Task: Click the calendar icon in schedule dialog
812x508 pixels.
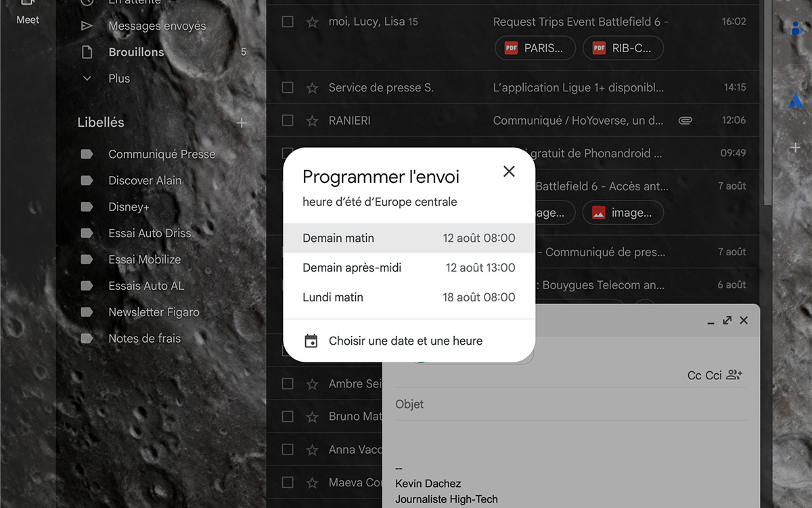Action: 311,341
